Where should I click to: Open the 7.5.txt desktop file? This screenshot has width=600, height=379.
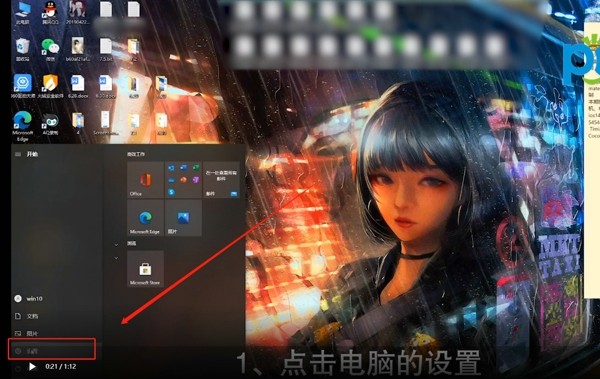pos(105,50)
